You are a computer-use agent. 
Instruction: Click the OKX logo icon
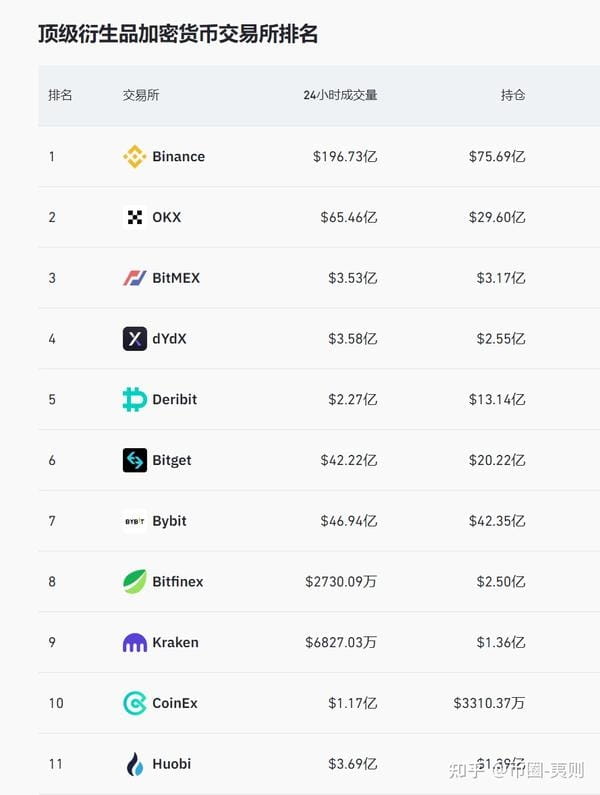click(134, 217)
